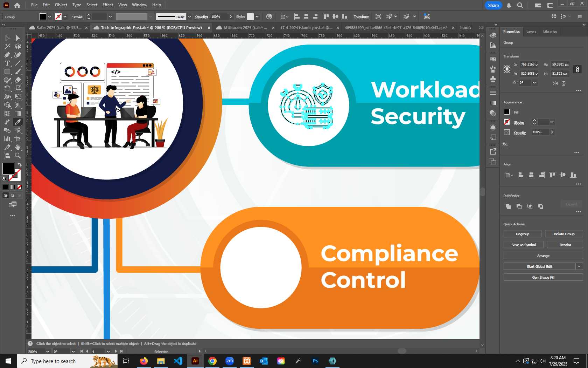Click the Minus Front pathfinder icon
The image size is (588, 368).
pyautogui.click(x=519, y=206)
